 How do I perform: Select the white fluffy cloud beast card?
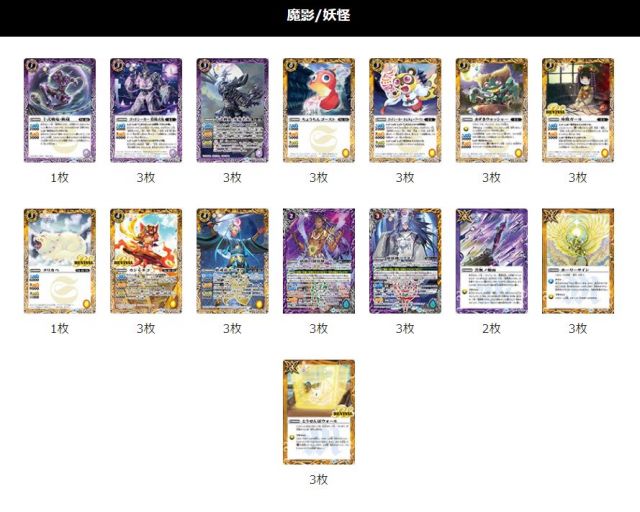pyautogui.click(x=60, y=261)
